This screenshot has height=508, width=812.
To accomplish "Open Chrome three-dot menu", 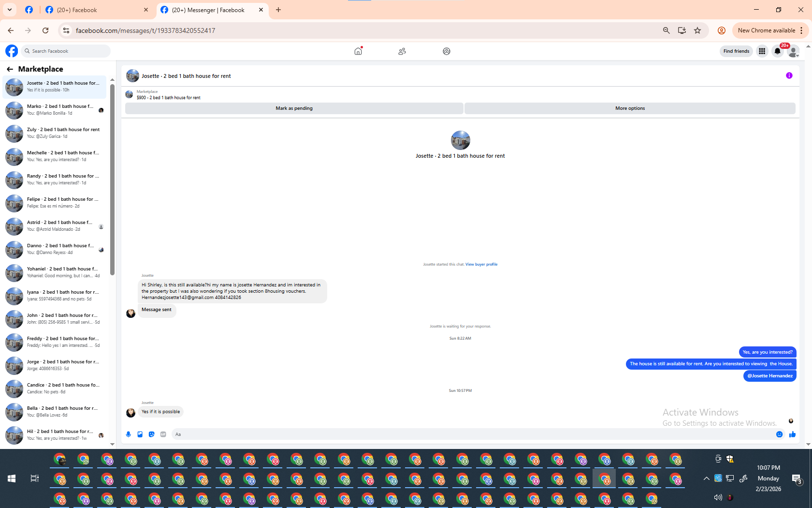I will [x=801, y=30].
